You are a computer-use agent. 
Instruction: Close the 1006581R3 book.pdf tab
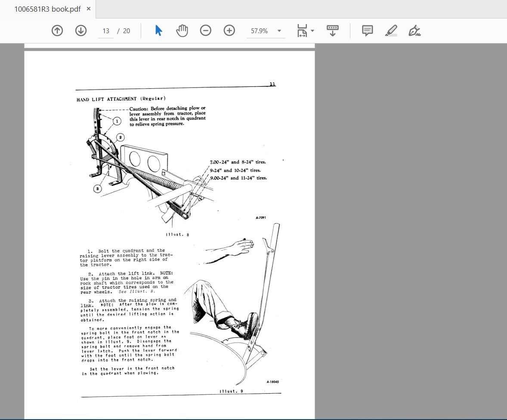tap(89, 9)
